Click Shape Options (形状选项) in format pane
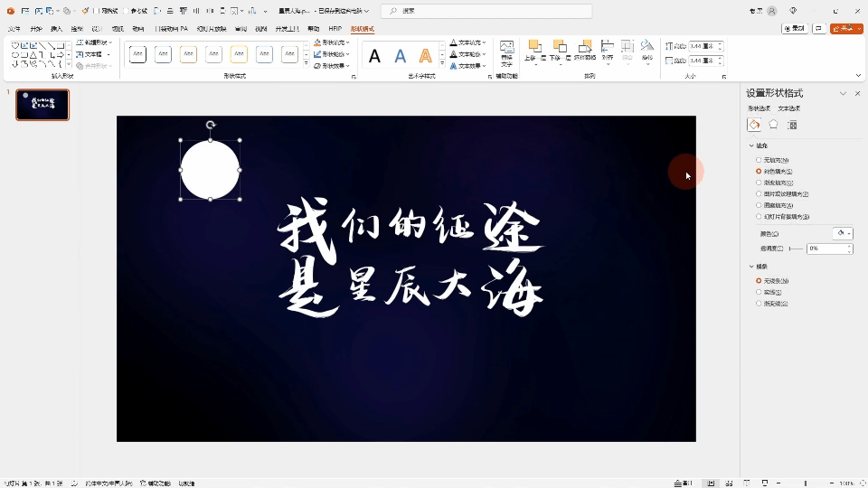The width and height of the screenshot is (868, 488). pos(759,108)
